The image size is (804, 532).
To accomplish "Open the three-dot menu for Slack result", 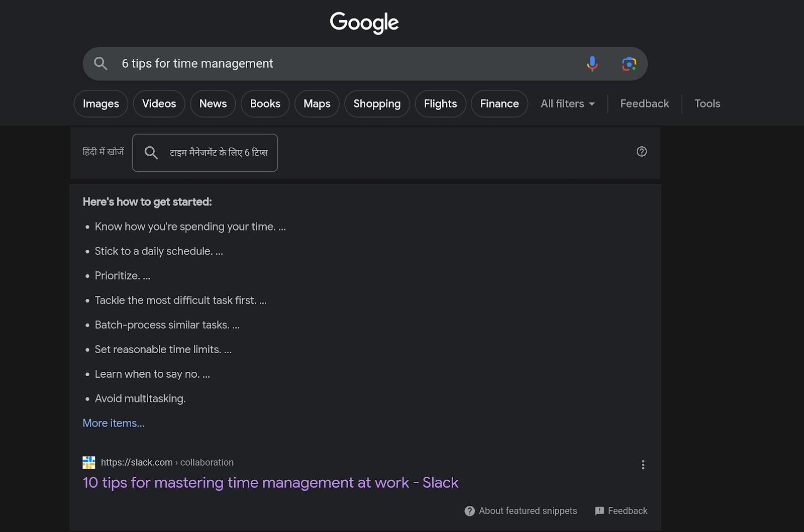I will click(x=643, y=465).
